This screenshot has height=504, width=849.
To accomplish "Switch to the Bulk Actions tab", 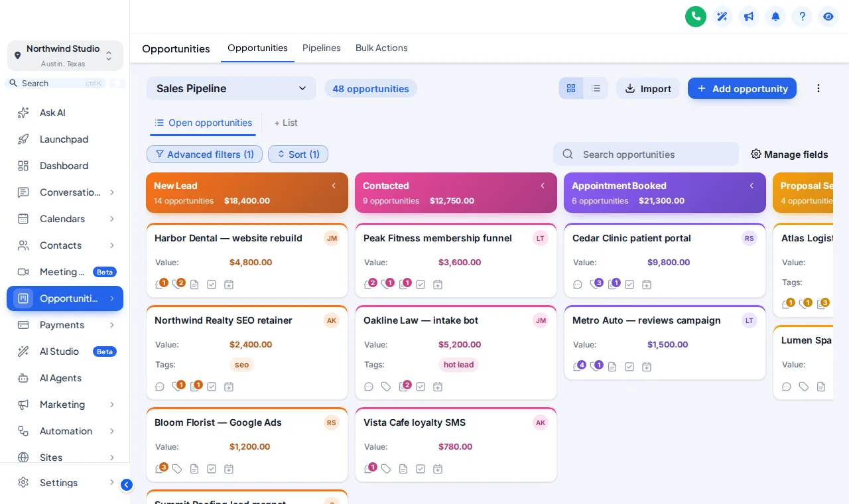I will click(x=381, y=48).
